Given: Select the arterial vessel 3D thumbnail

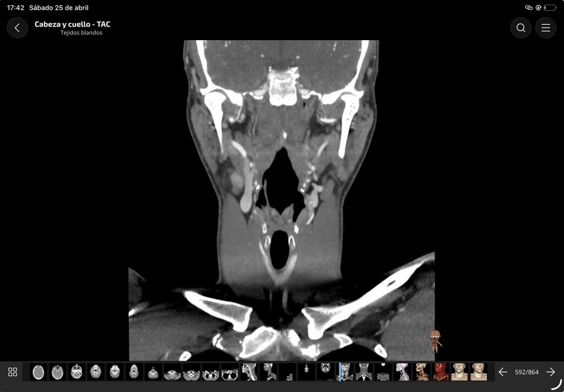Looking at the screenshot, I should pos(421,372).
